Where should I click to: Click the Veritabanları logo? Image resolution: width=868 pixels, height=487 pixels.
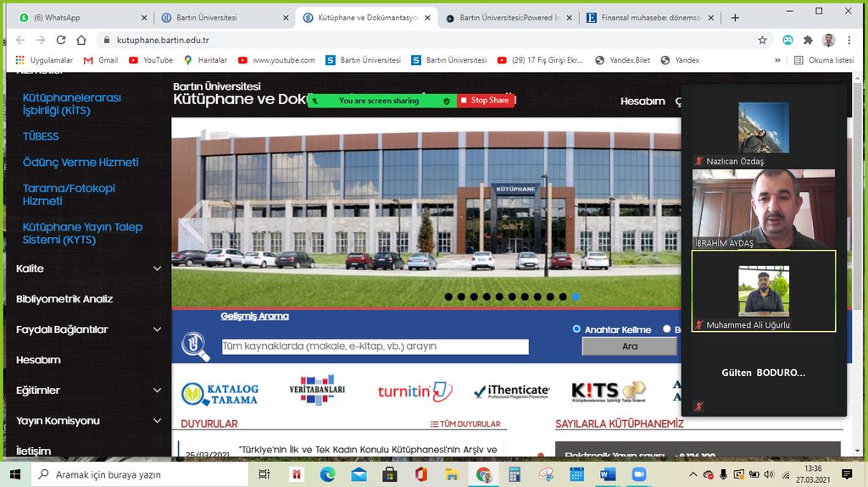(x=317, y=391)
